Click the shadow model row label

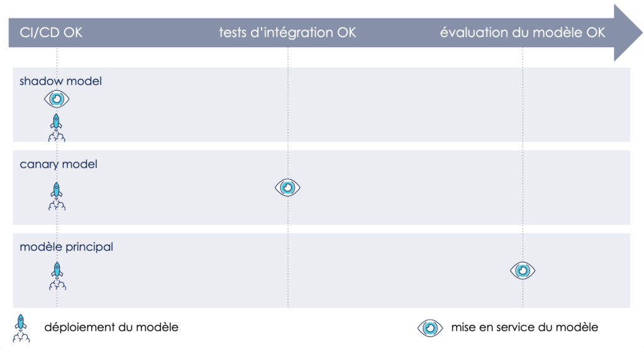point(60,81)
